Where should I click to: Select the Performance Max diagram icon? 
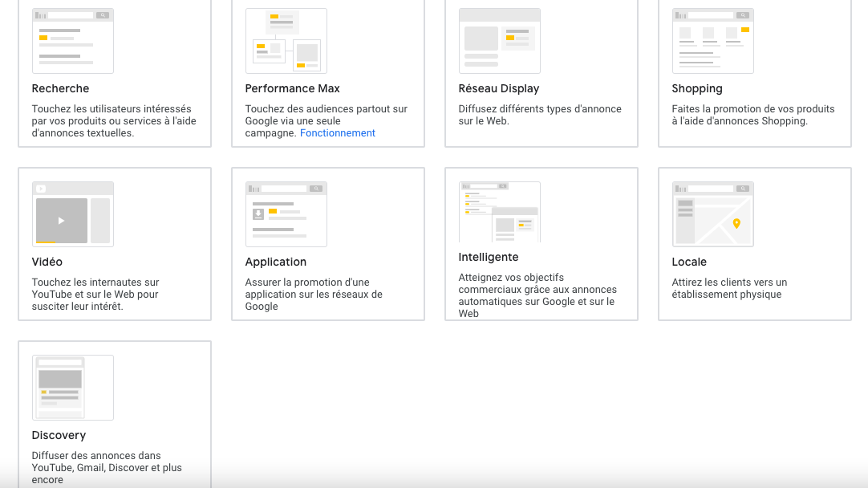(x=286, y=41)
